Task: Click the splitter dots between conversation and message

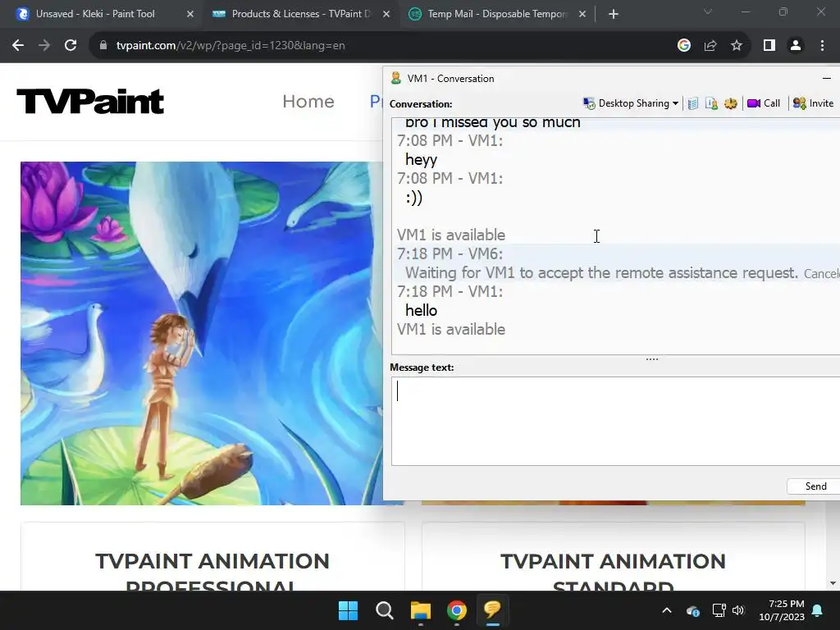Action: 652,359
